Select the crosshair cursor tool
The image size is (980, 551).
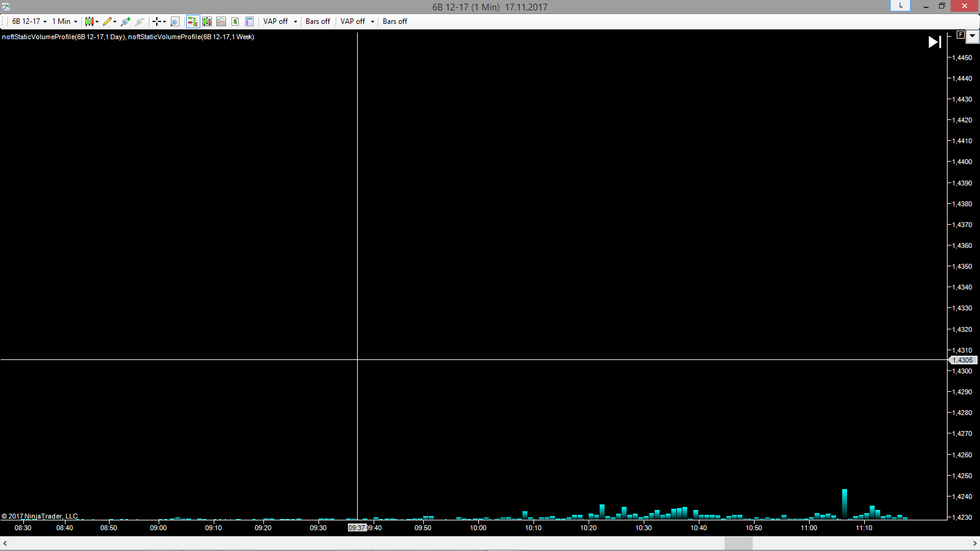157,21
